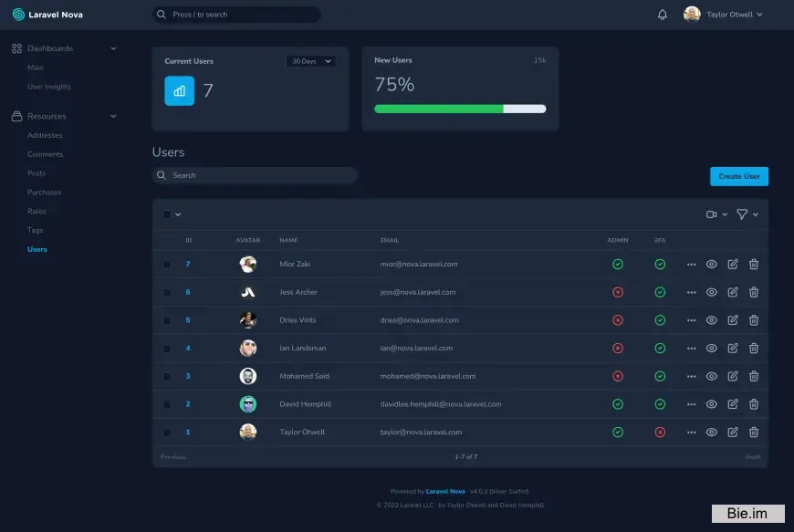
Task: View David Hemphill user details eye icon
Action: (x=712, y=404)
